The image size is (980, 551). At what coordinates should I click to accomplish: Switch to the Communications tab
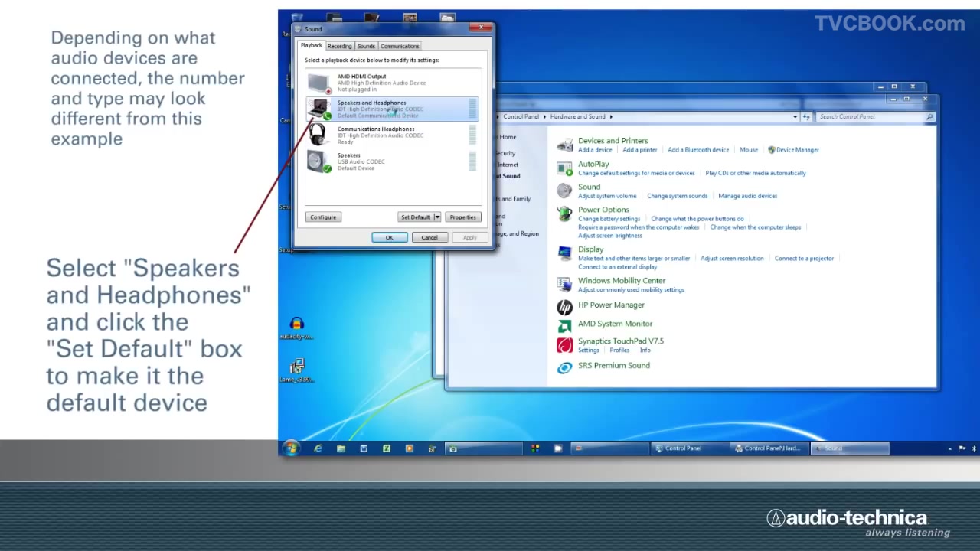pyautogui.click(x=400, y=46)
